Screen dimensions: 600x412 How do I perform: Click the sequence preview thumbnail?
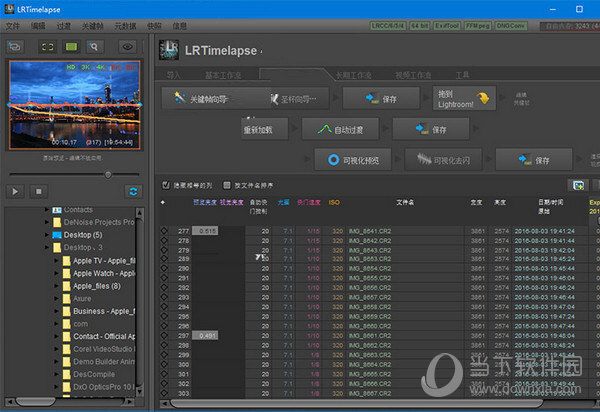click(x=75, y=104)
